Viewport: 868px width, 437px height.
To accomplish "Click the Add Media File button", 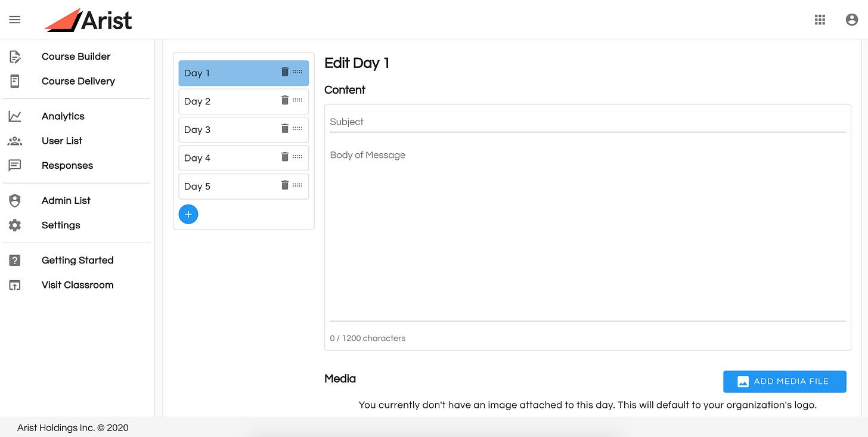I will [x=785, y=382].
